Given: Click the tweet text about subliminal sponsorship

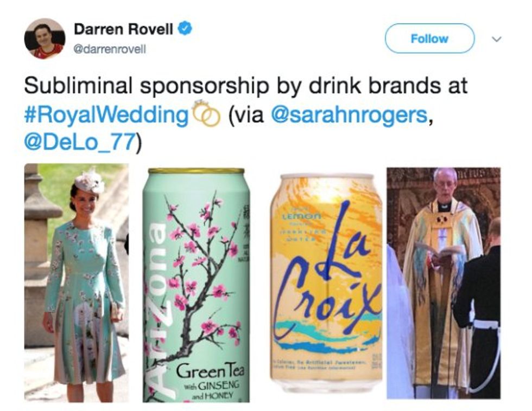Looking at the screenshot, I should (245, 114).
